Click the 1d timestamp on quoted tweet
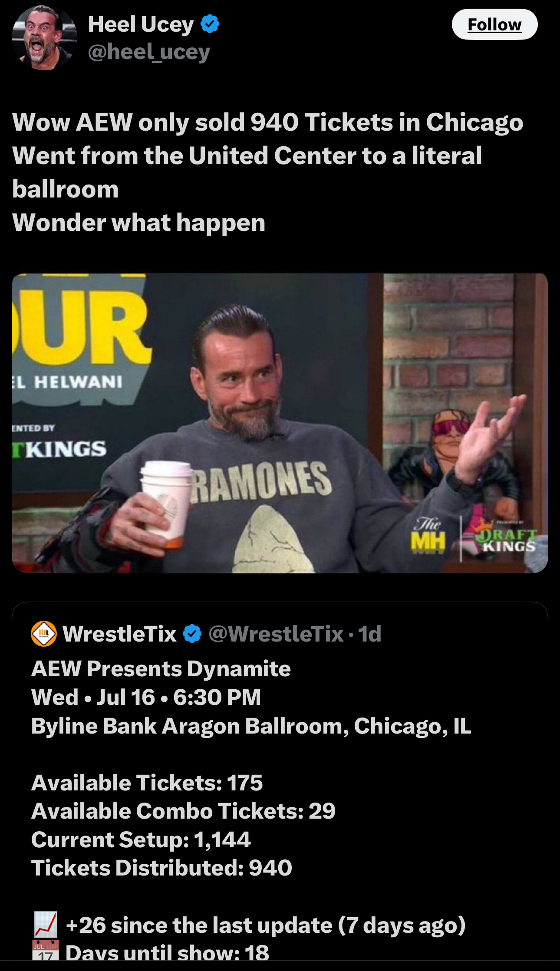Image resolution: width=560 pixels, height=971 pixels. 370,634
